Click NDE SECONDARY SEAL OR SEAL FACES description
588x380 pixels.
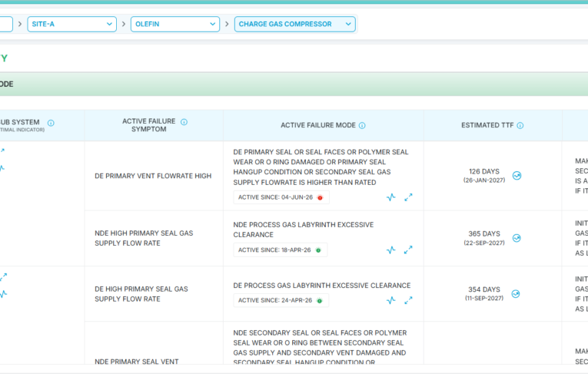click(320, 348)
